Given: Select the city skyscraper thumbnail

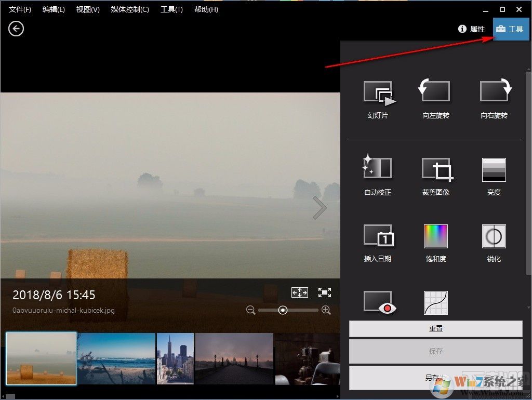Looking at the screenshot, I should 175,358.
